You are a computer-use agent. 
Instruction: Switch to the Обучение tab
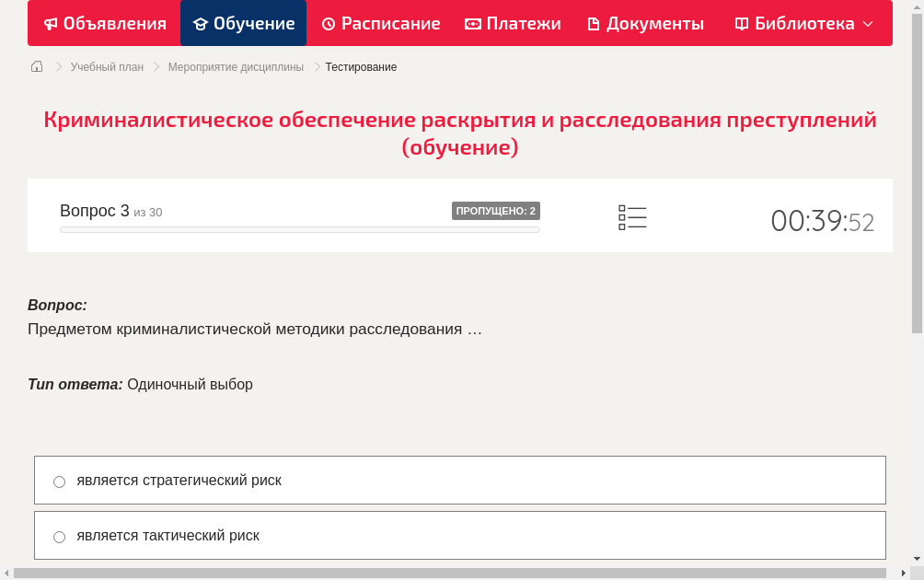point(243,23)
